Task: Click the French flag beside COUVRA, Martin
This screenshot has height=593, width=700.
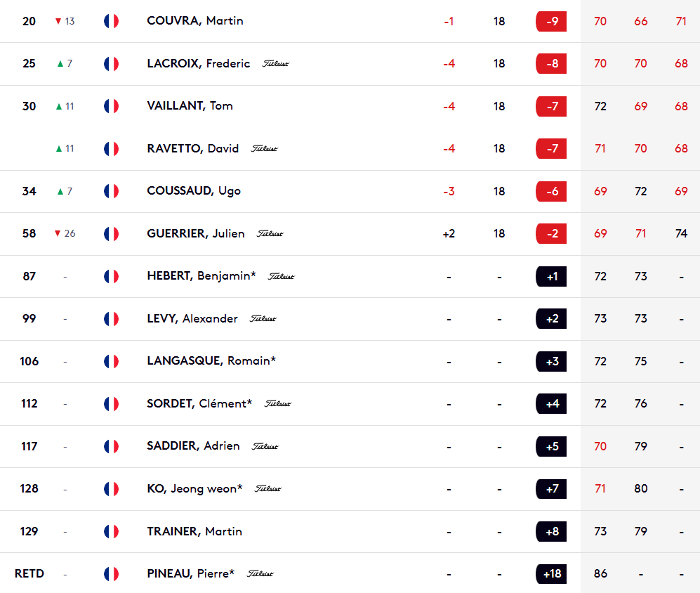Action: pyautogui.click(x=111, y=21)
